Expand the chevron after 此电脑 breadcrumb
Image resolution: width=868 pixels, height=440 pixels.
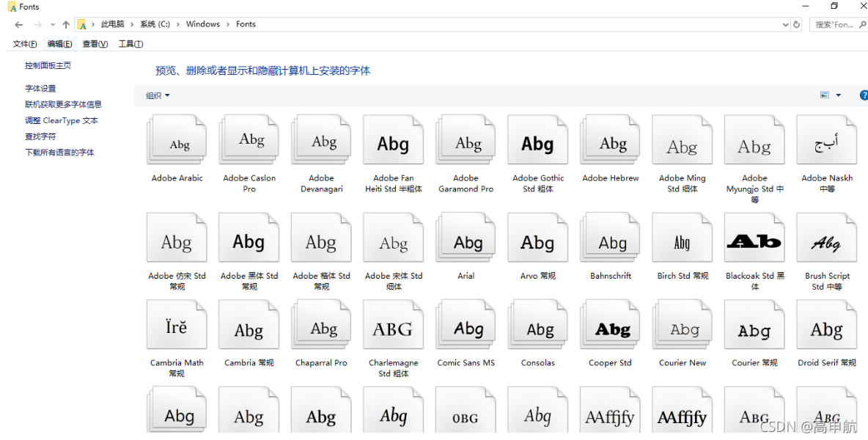132,24
